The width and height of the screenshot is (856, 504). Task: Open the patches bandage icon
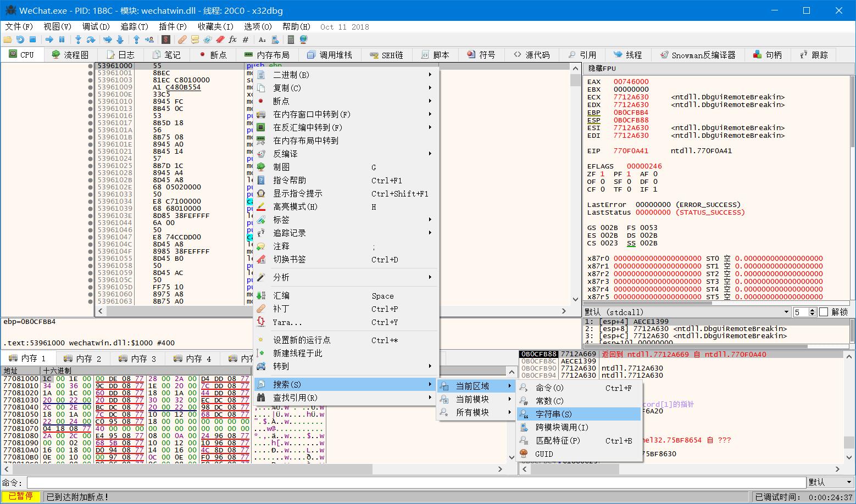tap(182, 40)
